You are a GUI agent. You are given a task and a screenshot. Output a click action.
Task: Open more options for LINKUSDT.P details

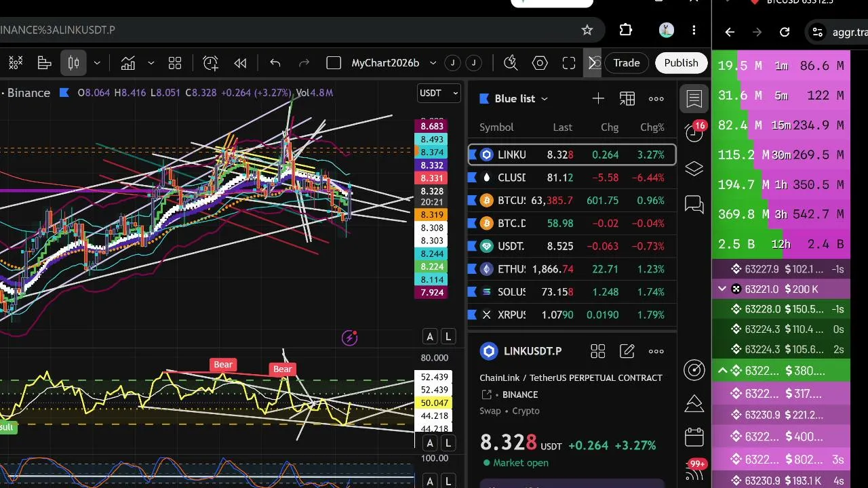(656, 351)
